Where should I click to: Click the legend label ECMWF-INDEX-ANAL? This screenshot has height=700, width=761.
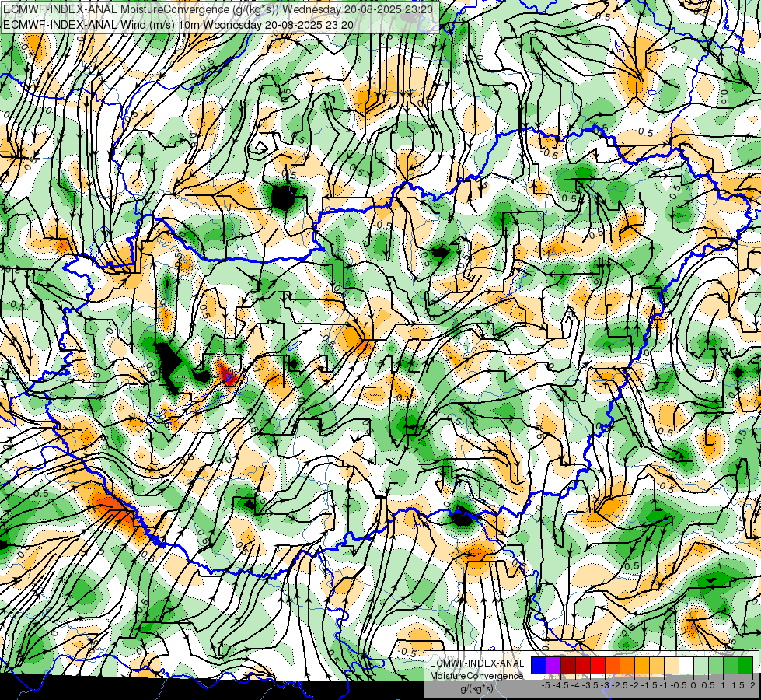[x=477, y=663]
